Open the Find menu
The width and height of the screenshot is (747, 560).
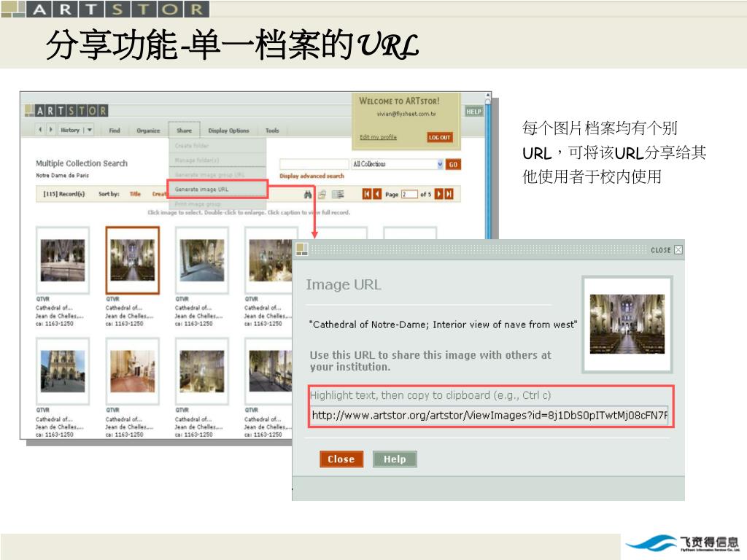(115, 131)
